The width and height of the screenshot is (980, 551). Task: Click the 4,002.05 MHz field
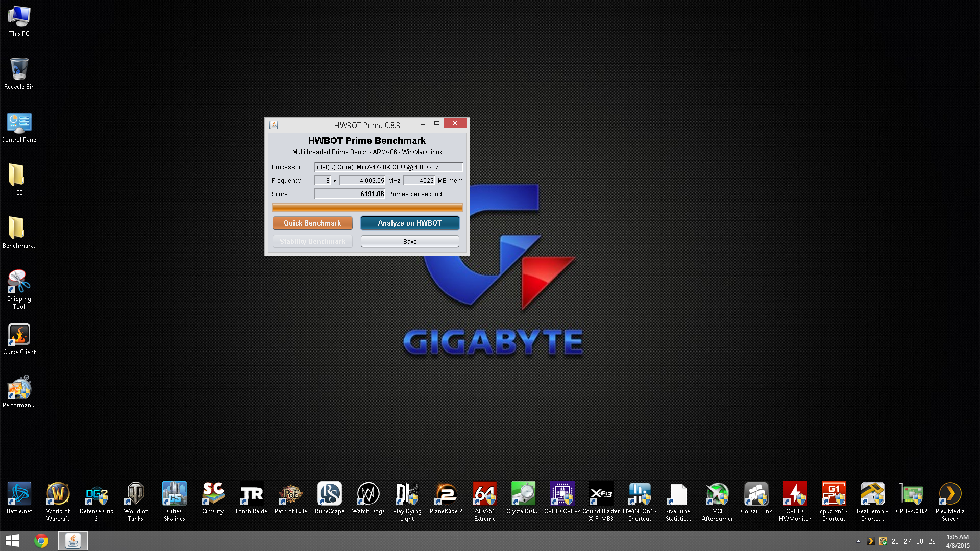click(x=362, y=181)
